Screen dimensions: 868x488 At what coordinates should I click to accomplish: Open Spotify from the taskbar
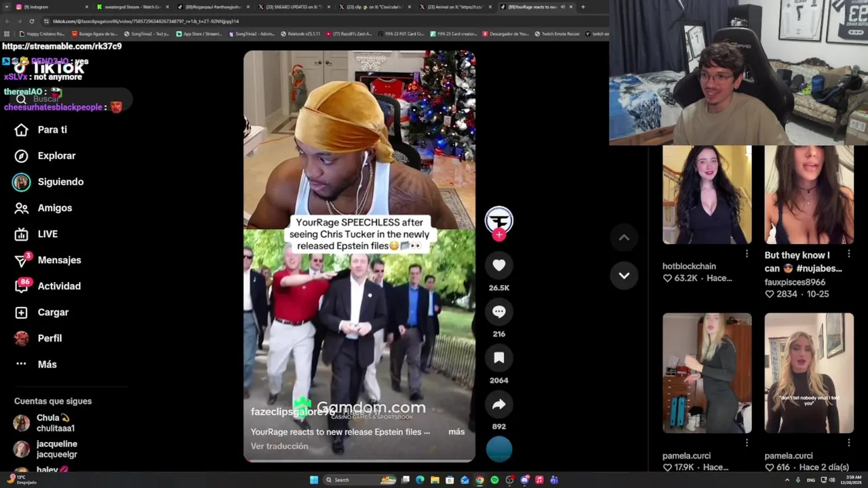point(494,480)
